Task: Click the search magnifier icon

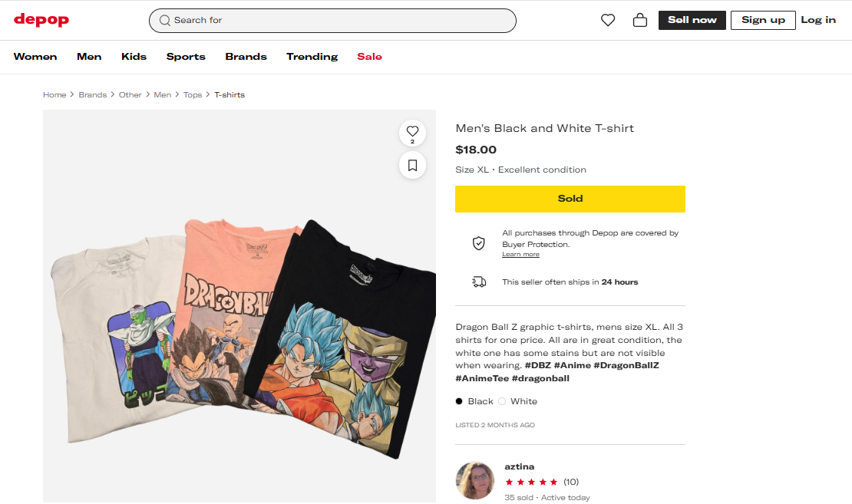Action: [164, 21]
